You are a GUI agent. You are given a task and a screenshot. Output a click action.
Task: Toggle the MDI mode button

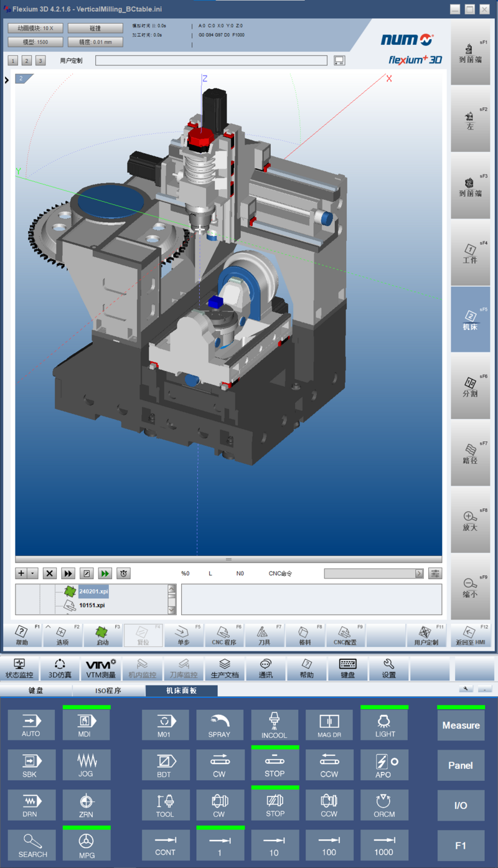point(86,725)
